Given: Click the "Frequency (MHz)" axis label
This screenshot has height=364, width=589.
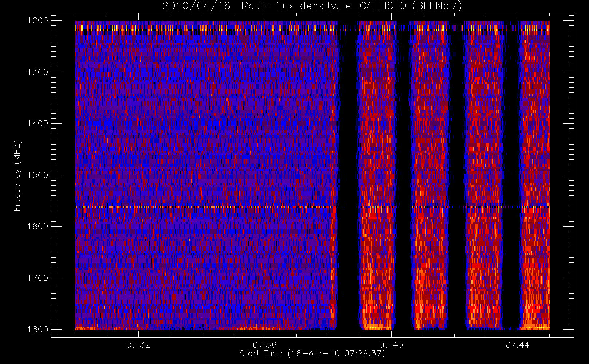Looking at the screenshot, I should pos(17,175).
